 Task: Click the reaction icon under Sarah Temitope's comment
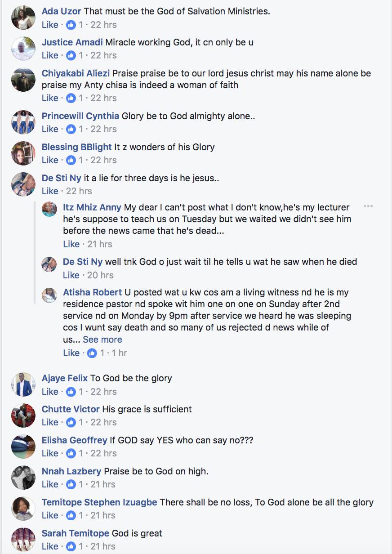click(x=71, y=547)
